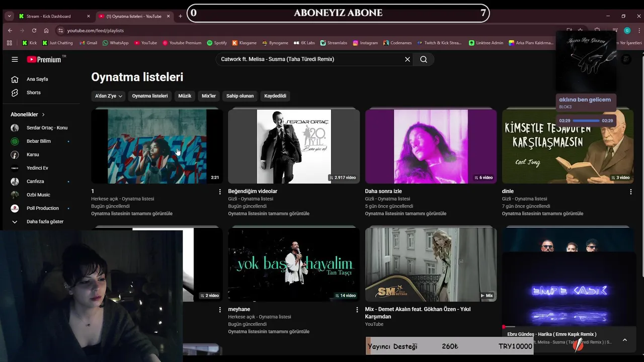Click the browser home icon
Image resolution: width=644 pixels, height=362 pixels.
tap(46, 31)
